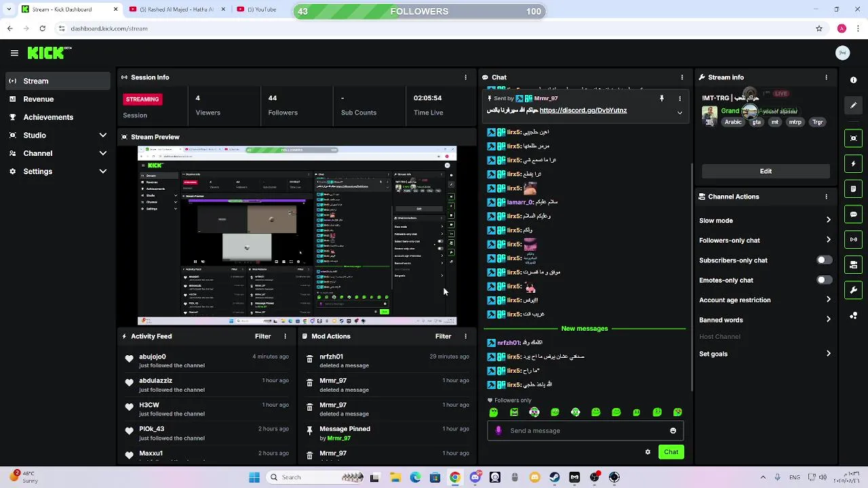Toggle Subscribers-only chat switch
This screenshot has height=488, width=868.
824,260
